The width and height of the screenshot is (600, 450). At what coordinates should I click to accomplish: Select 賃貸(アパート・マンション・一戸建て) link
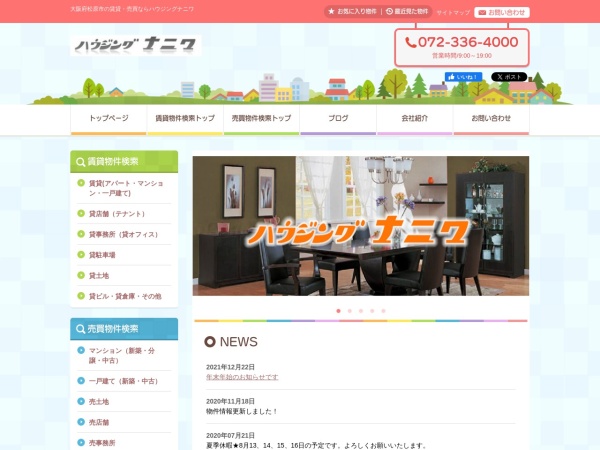[x=126, y=188]
